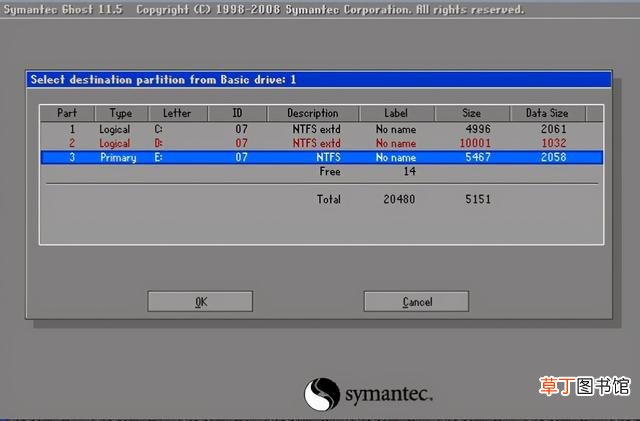The width and height of the screenshot is (640, 421).
Task: Click data size 2058 in E: row
Action: [x=553, y=157]
